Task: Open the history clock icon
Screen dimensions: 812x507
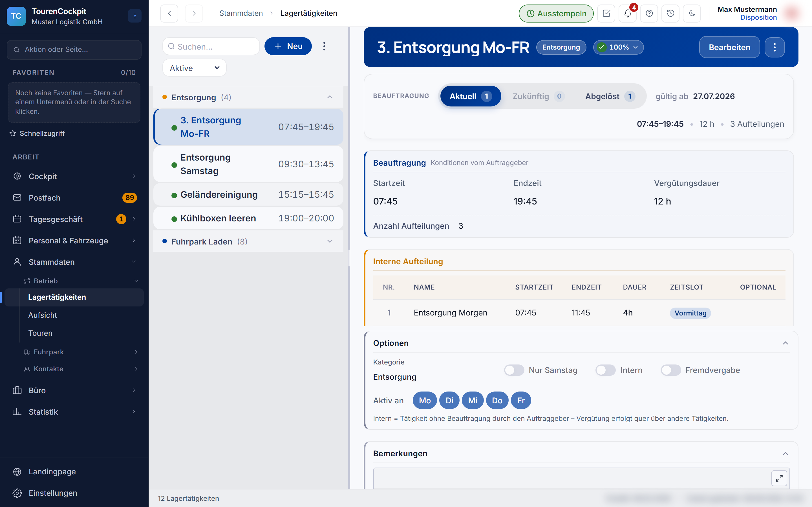Action: 670,14
